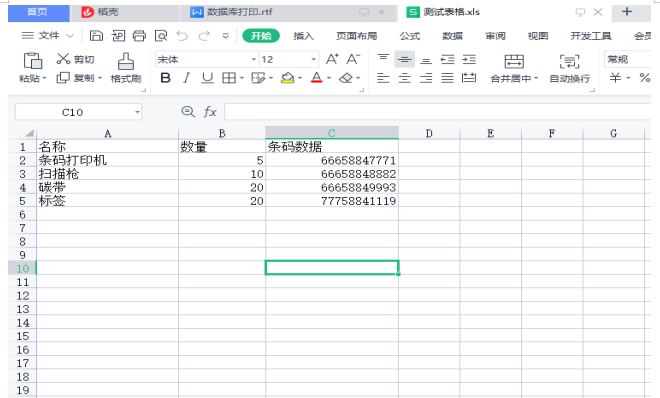
Task: Click distributed alignment icon
Action: click(469, 78)
